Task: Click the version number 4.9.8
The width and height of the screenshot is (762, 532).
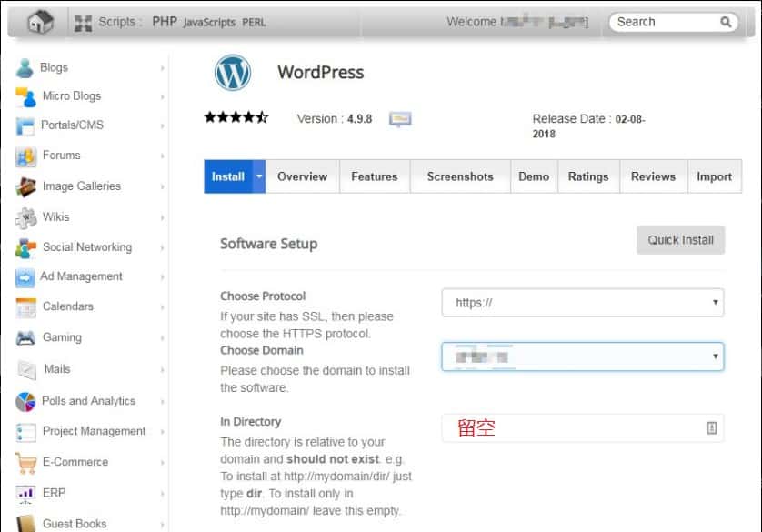Action: pos(359,119)
